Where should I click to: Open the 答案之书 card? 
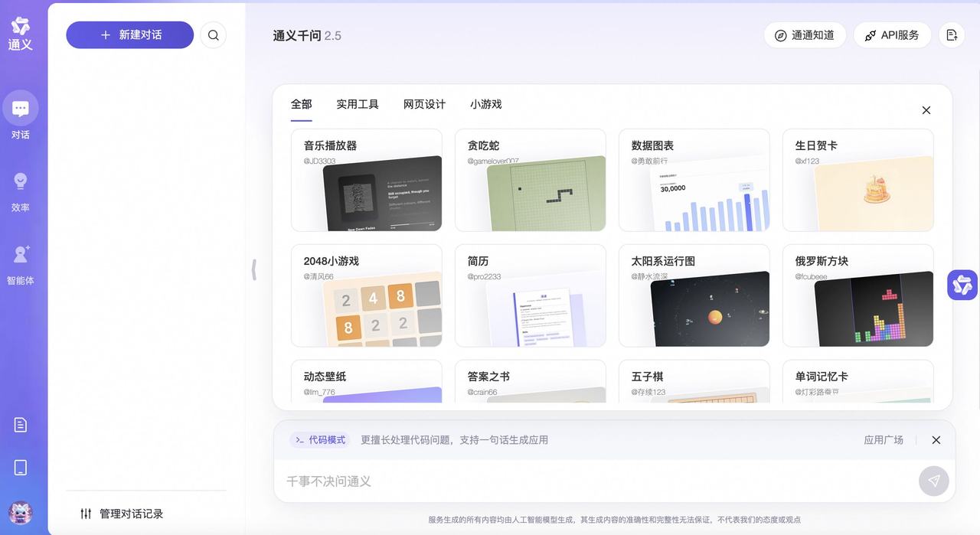(531, 381)
